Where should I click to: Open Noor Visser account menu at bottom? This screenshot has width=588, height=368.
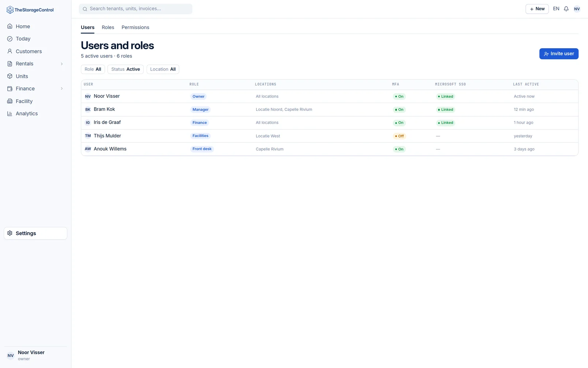(35, 355)
